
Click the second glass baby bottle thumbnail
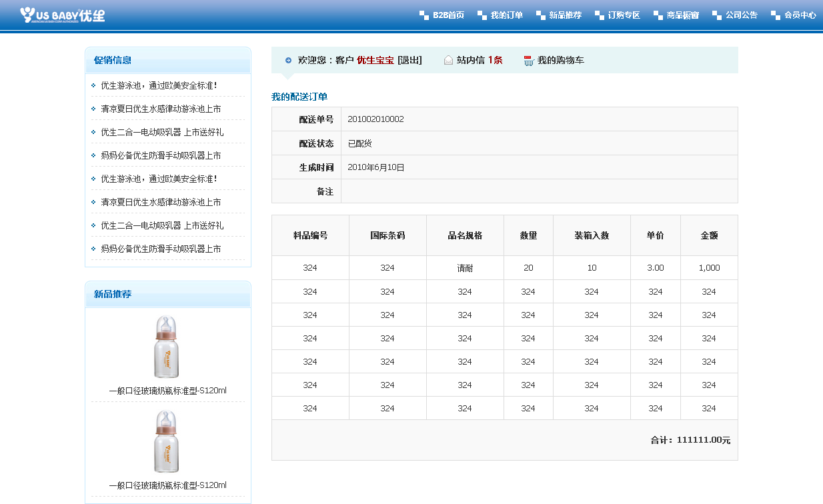coord(167,441)
